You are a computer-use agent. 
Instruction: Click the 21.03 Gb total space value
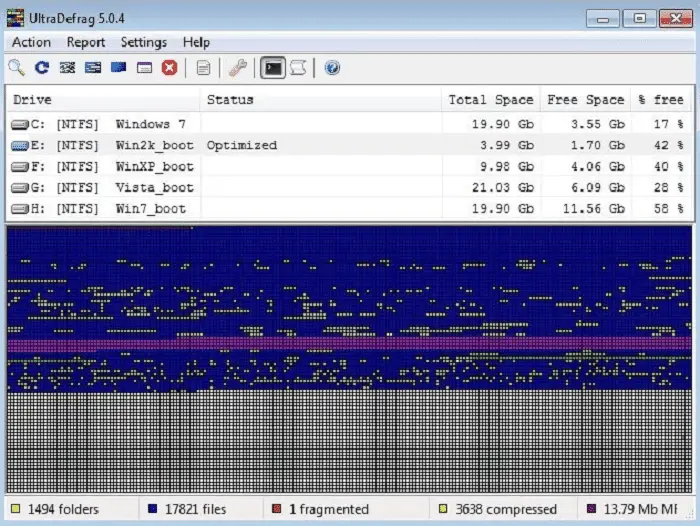(503, 188)
